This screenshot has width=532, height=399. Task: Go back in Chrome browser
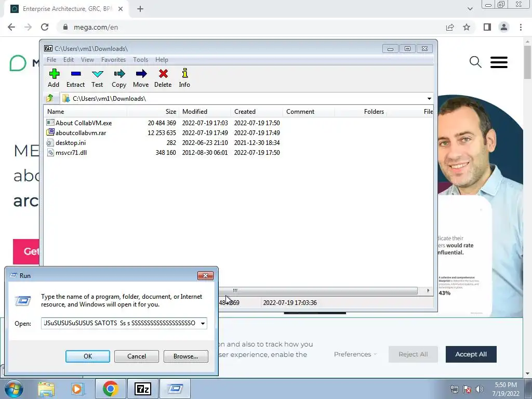click(x=11, y=27)
